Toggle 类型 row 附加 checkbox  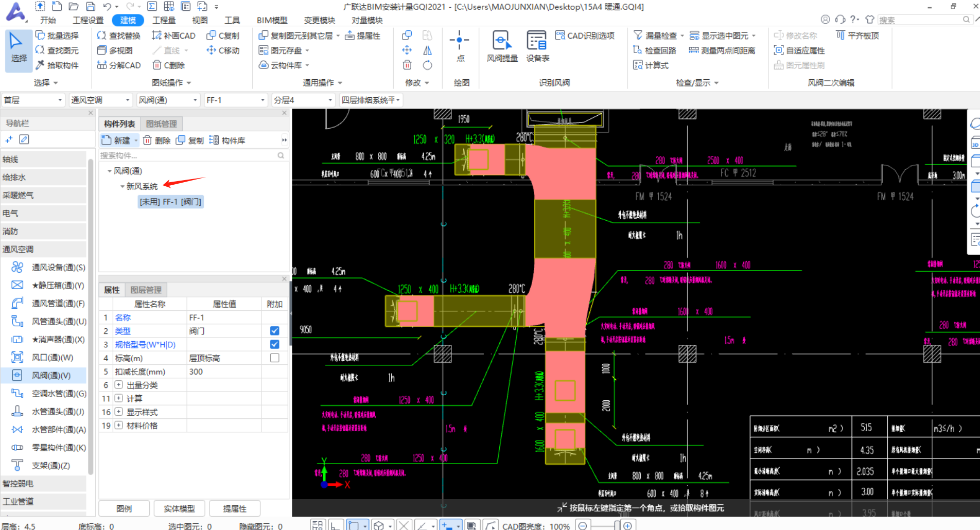(x=274, y=331)
